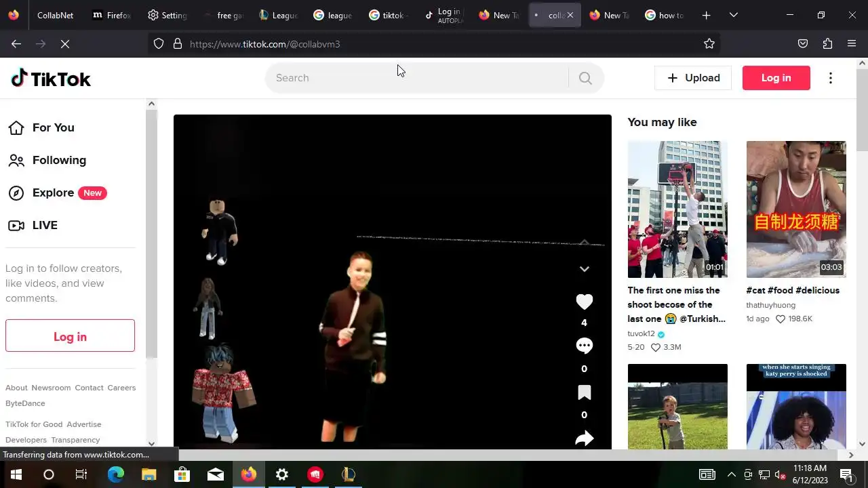The height and width of the screenshot is (488, 868).
Task: Click the TikTok logo
Action: pyautogui.click(x=51, y=79)
